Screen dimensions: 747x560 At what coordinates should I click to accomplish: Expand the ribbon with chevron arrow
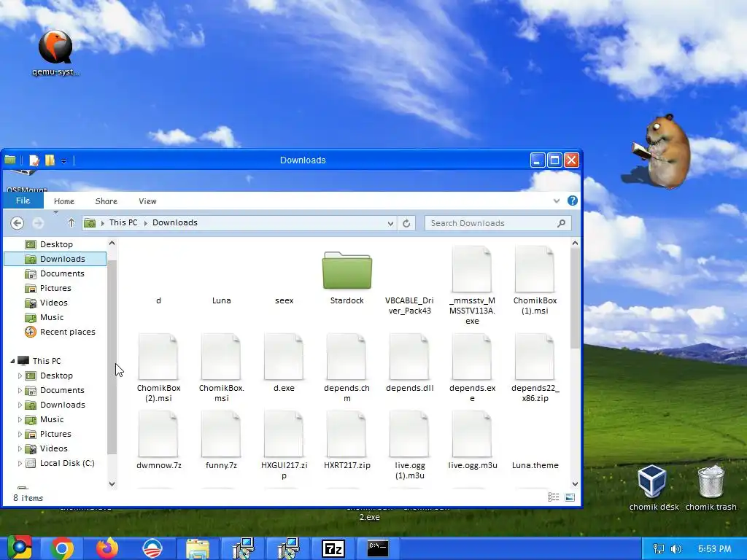tap(557, 201)
